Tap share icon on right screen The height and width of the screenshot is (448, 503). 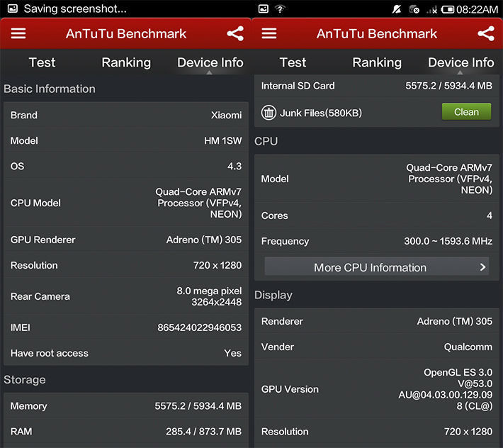tap(486, 34)
